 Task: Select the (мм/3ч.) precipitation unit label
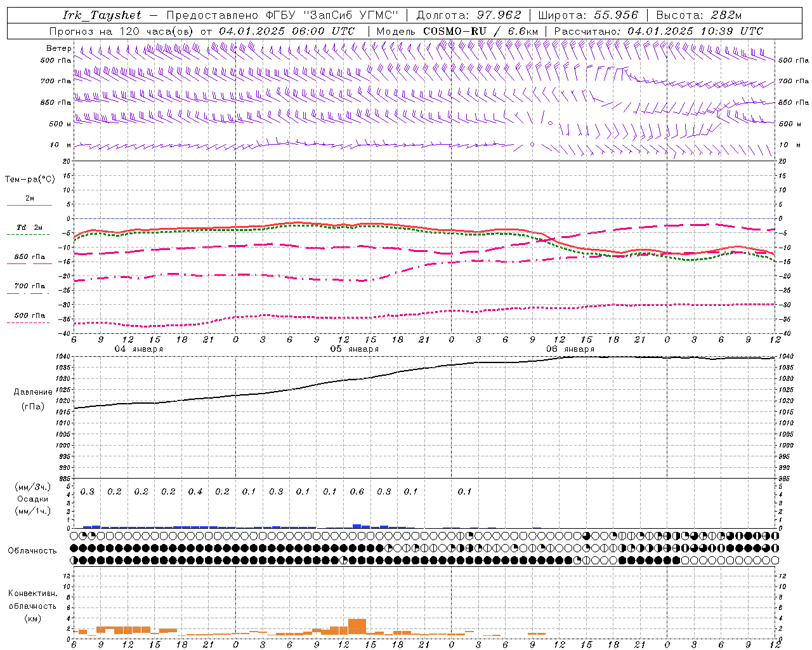(x=32, y=487)
